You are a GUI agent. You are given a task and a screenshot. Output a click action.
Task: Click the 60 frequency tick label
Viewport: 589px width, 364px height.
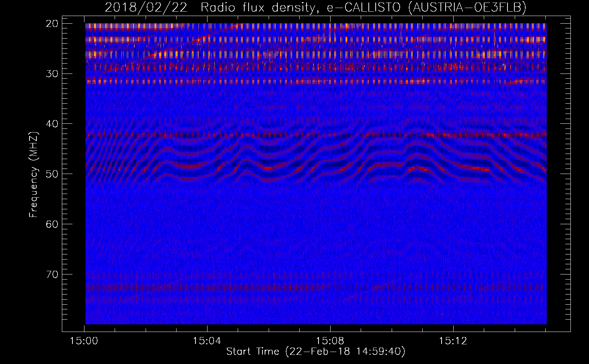point(52,224)
